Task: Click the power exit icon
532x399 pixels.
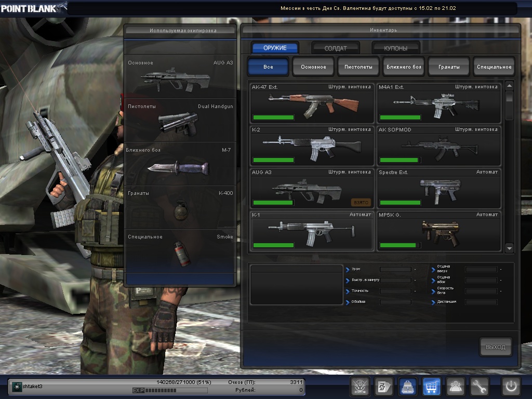Action: pyautogui.click(x=511, y=386)
